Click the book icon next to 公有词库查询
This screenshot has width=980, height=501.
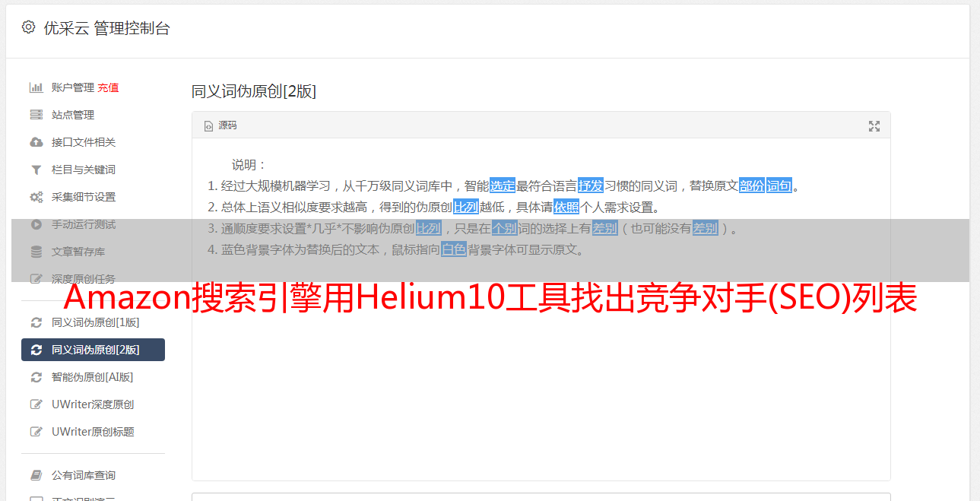pyautogui.click(x=36, y=475)
